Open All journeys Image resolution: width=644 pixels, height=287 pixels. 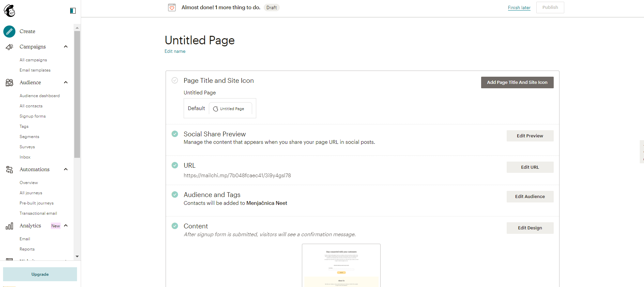[x=31, y=193]
